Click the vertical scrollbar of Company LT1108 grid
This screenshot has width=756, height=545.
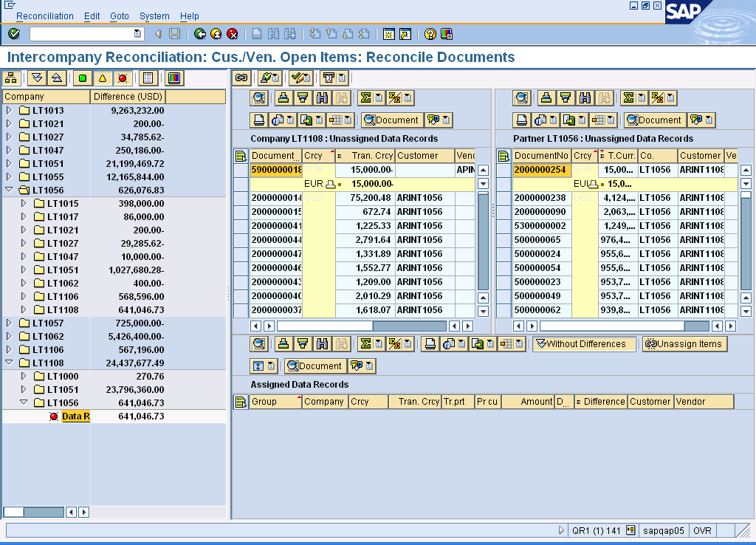point(483,241)
